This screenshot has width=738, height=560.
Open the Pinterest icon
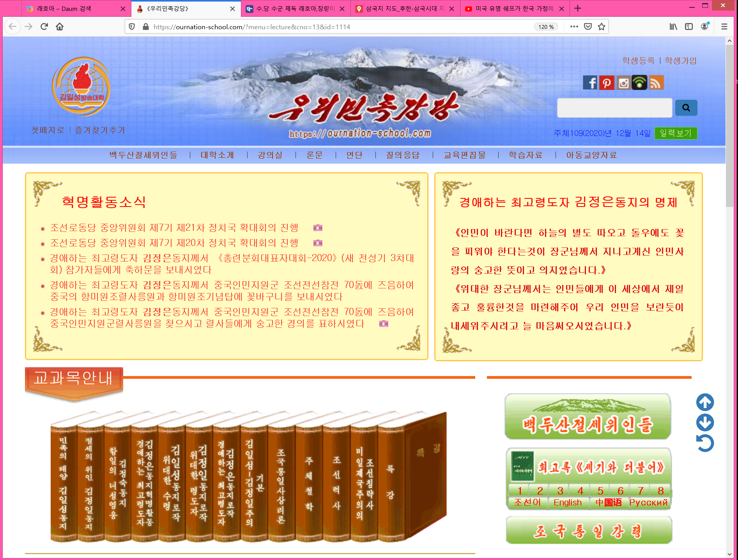point(607,83)
